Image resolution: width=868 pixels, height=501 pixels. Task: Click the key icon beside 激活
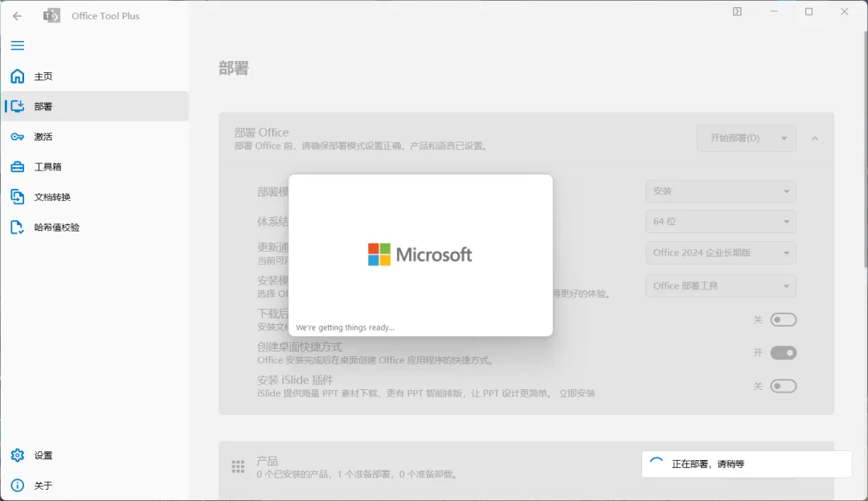tap(18, 137)
